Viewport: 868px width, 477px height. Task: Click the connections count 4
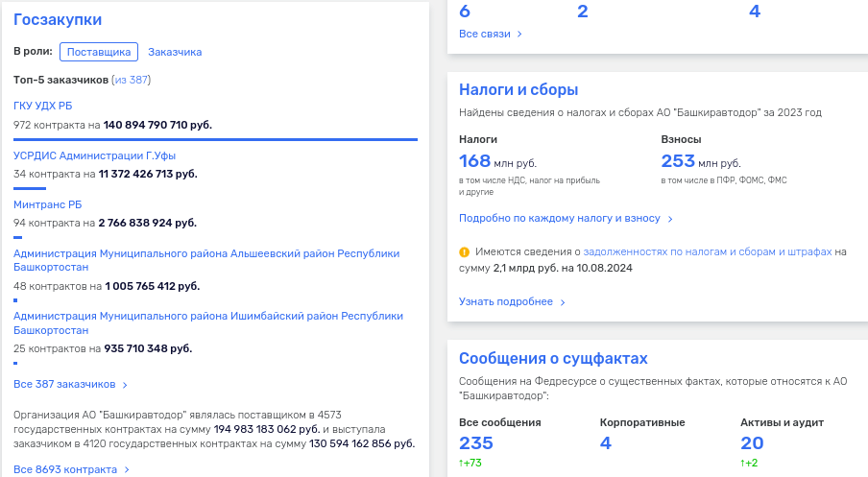coord(755,12)
